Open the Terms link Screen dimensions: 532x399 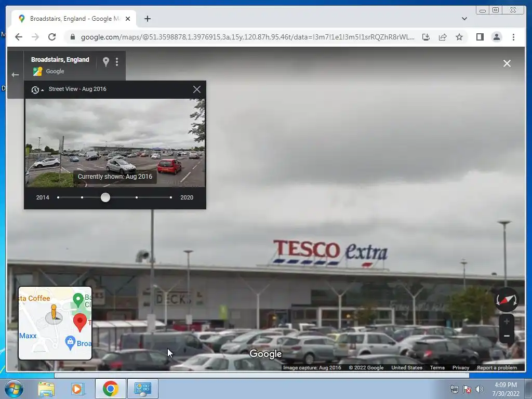(437, 367)
